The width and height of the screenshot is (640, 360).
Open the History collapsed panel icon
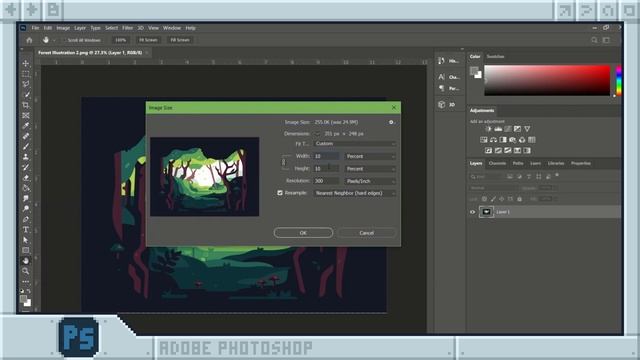point(441,61)
